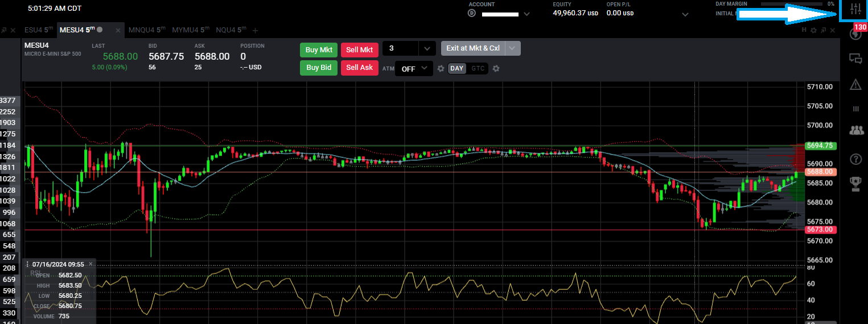Select DAY order duration
The height and width of the screenshot is (324, 868).
click(457, 69)
